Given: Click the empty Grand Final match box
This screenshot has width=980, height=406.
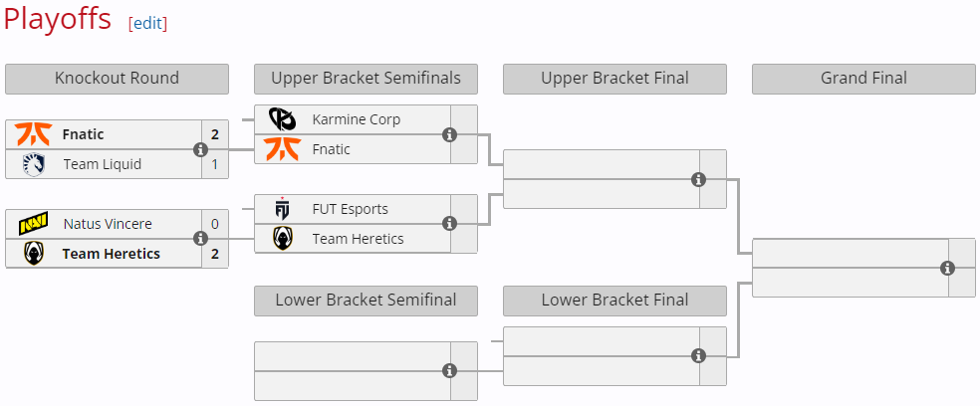Looking at the screenshot, I should point(847,268).
